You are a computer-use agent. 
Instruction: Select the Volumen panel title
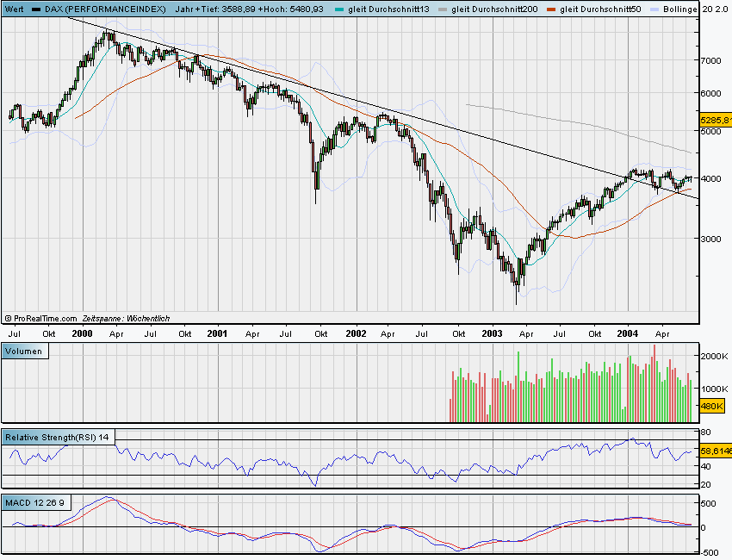point(25,352)
